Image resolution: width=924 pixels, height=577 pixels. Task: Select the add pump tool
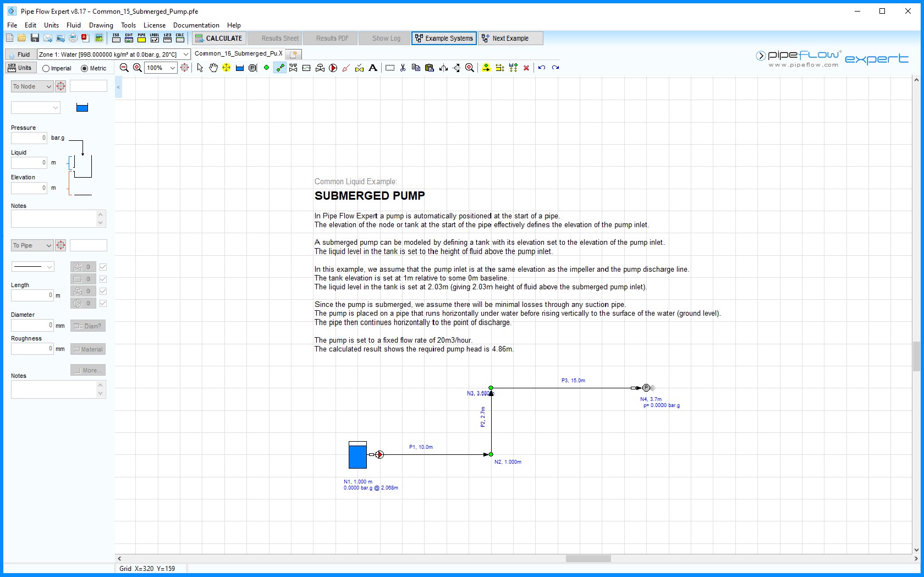[333, 68]
